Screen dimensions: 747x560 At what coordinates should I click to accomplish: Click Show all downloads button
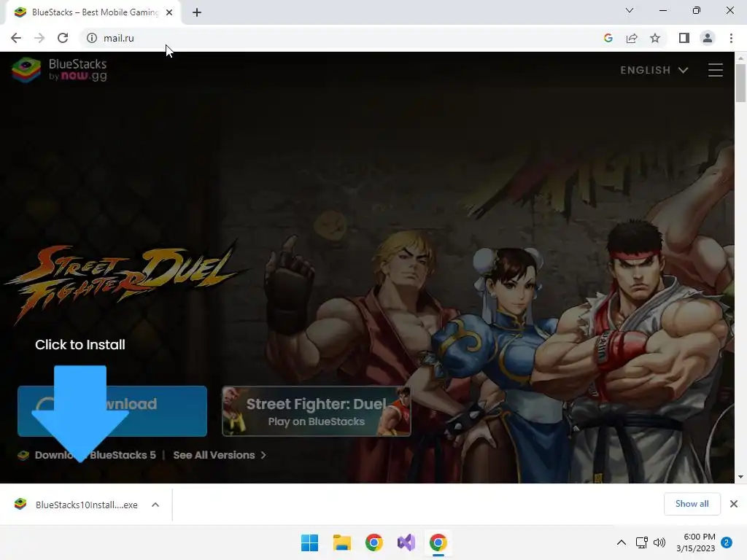(x=692, y=504)
